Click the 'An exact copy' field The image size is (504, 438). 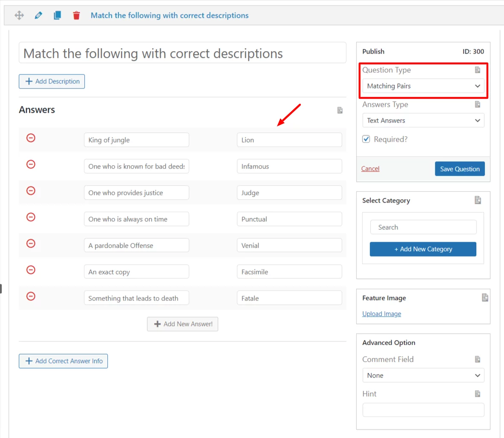137,272
